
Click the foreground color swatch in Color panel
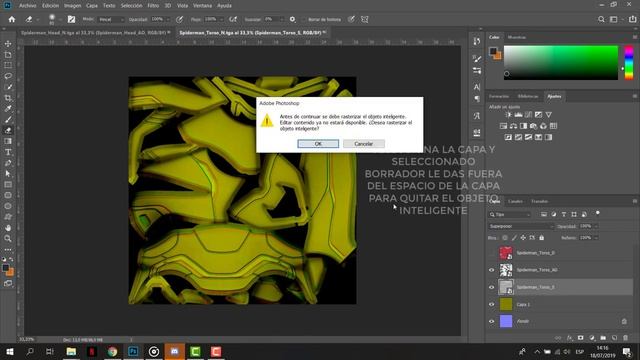click(493, 51)
